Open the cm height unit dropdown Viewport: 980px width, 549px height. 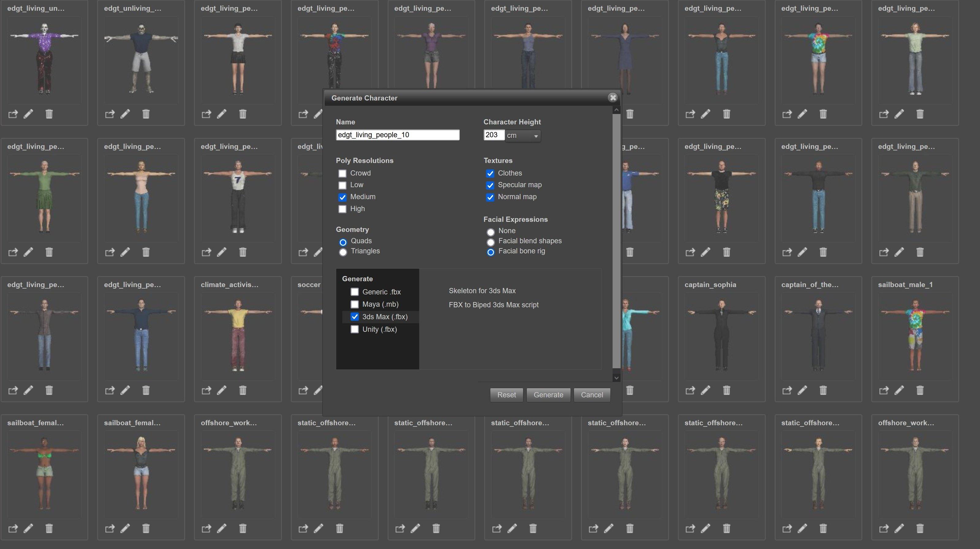coord(523,135)
